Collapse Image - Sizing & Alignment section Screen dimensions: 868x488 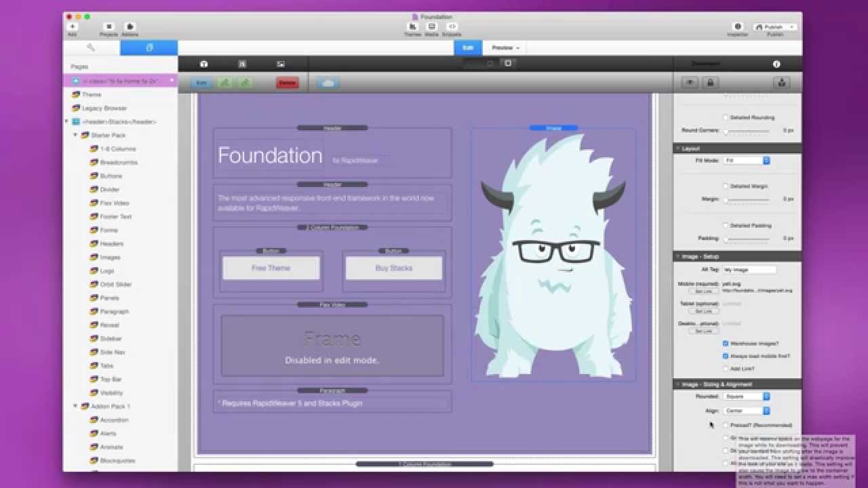click(677, 384)
